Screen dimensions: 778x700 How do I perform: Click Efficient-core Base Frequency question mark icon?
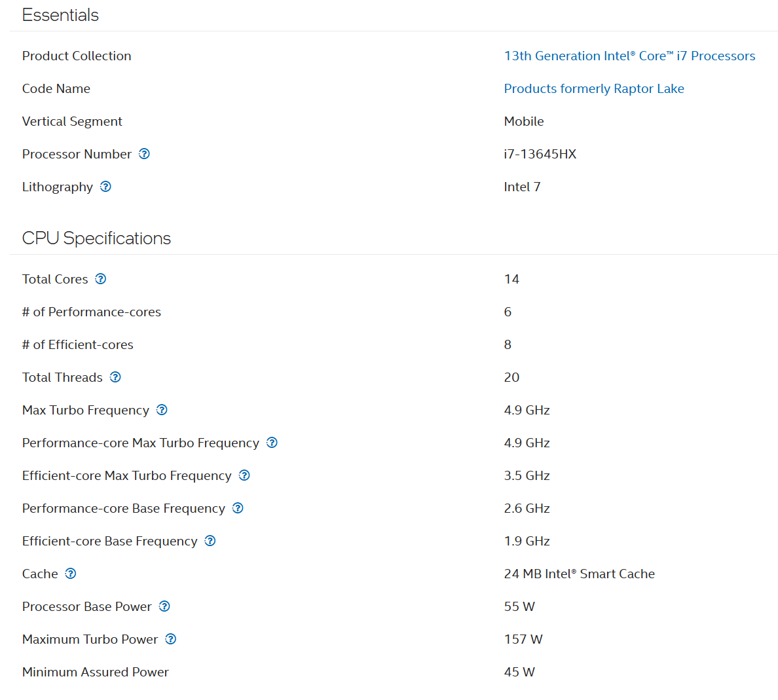pyautogui.click(x=210, y=541)
